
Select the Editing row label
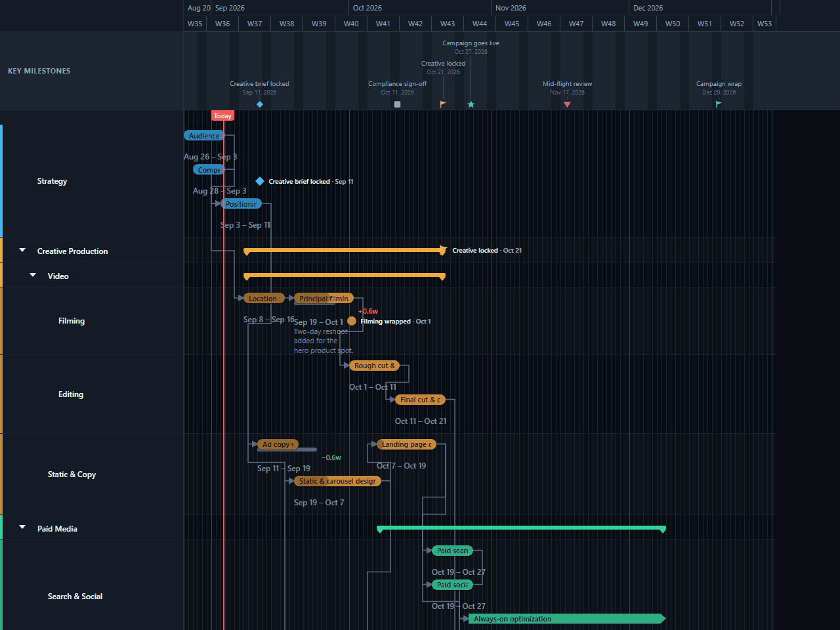[71, 394]
